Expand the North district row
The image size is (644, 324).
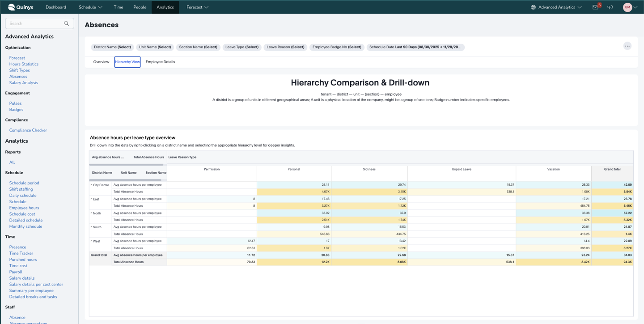pyautogui.click(x=91, y=213)
